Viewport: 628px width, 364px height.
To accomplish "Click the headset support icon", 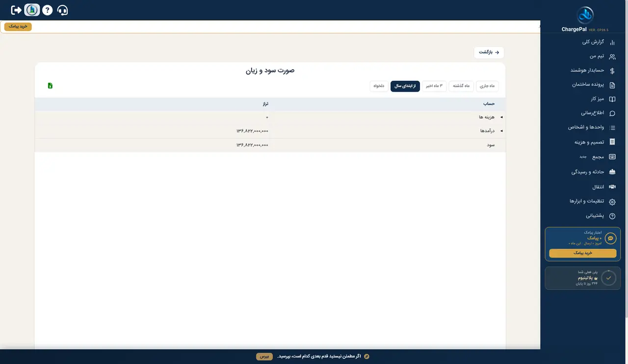I will 63,10.
